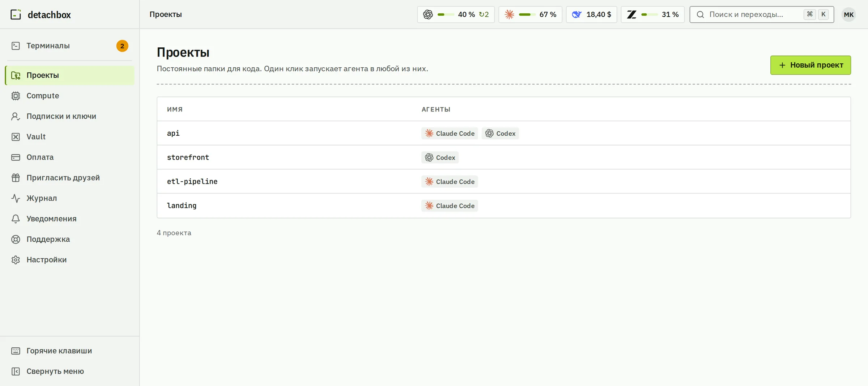Click the project name etl-pipeline

tap(192, 182)
